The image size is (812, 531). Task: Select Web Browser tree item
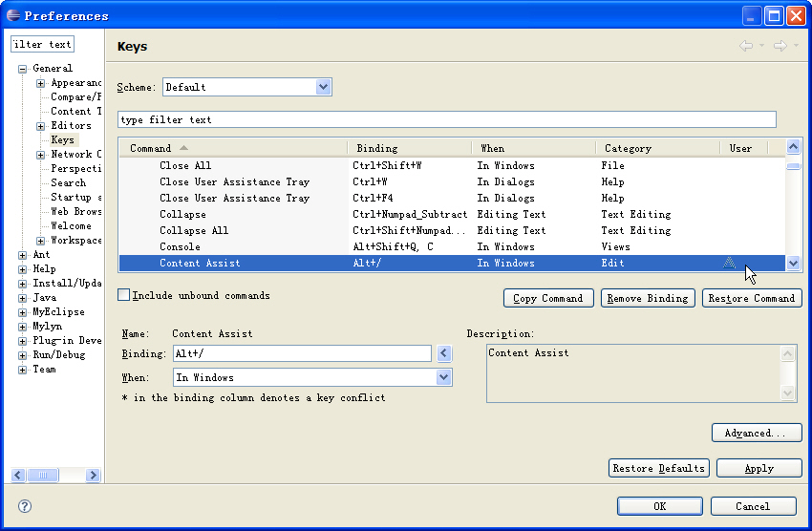(x=75, y=212)
